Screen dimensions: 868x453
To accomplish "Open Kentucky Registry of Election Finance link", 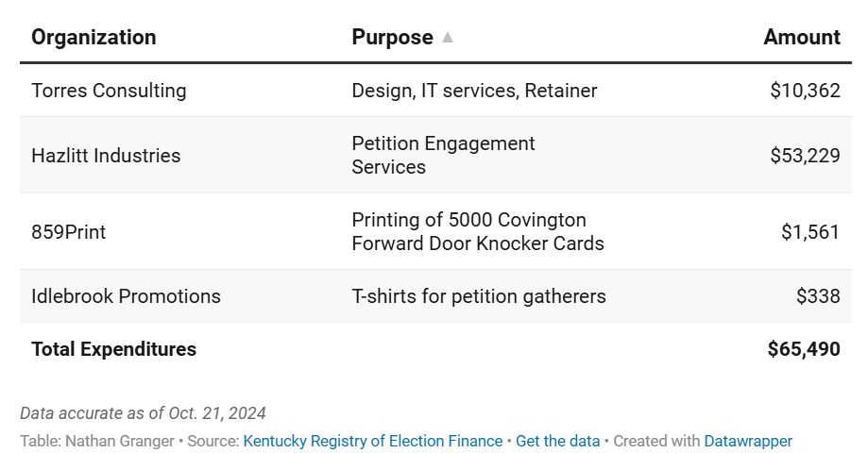I will point(372,441).
